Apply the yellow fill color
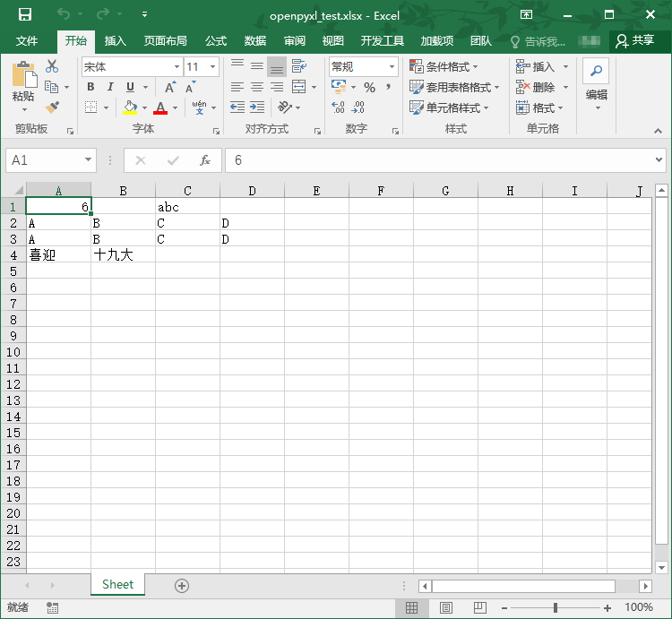The width and height of the screenshot is (672, 619). click(130, 107)
